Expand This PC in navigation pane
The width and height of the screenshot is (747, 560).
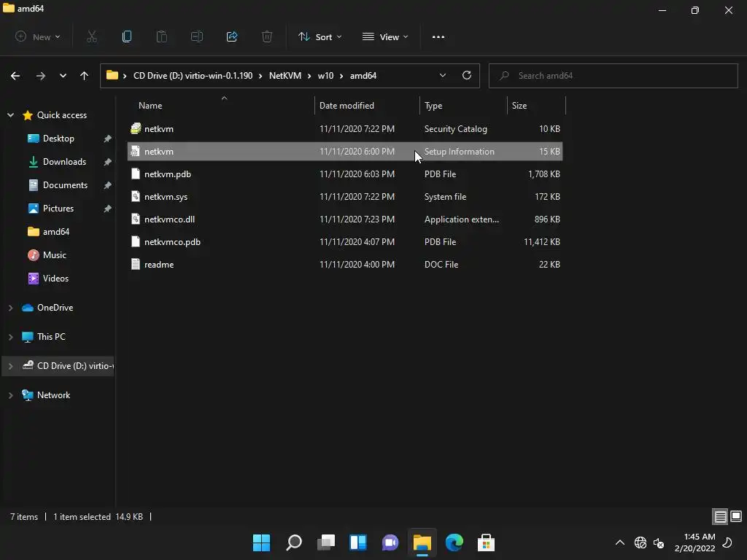coord(10,337)
